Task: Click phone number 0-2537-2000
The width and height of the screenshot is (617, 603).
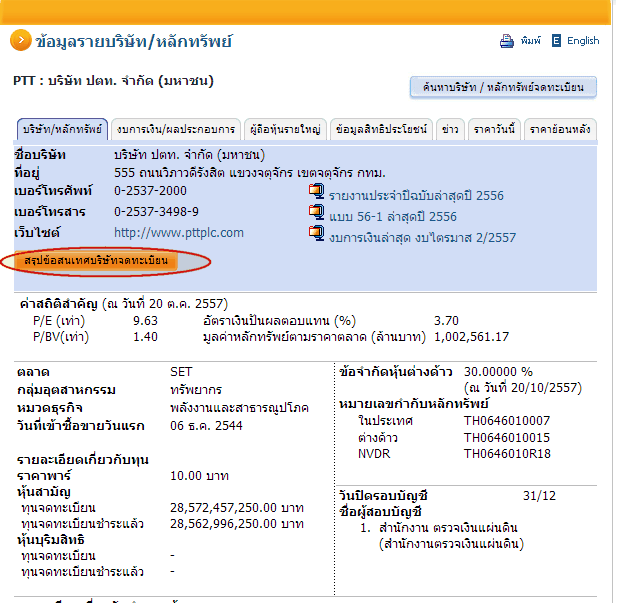Action: 150,191
